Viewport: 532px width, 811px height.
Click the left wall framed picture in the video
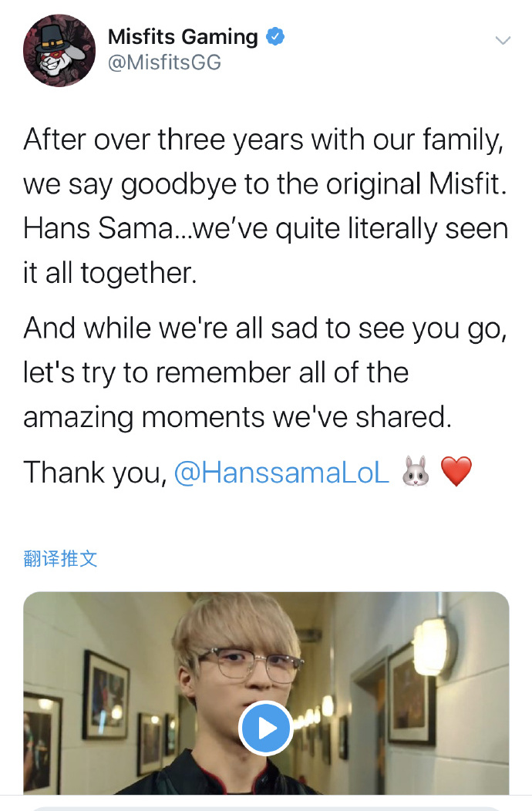106,695
